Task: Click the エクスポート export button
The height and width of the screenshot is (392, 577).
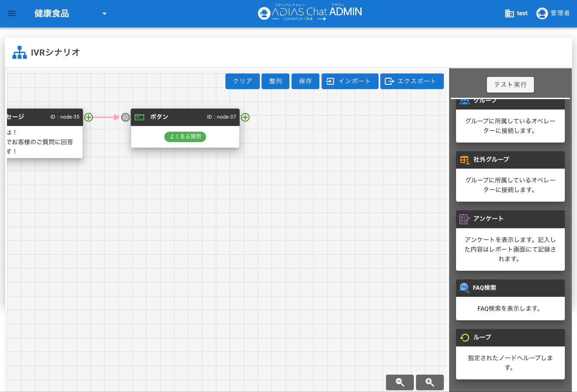Action: click(412, 81)
